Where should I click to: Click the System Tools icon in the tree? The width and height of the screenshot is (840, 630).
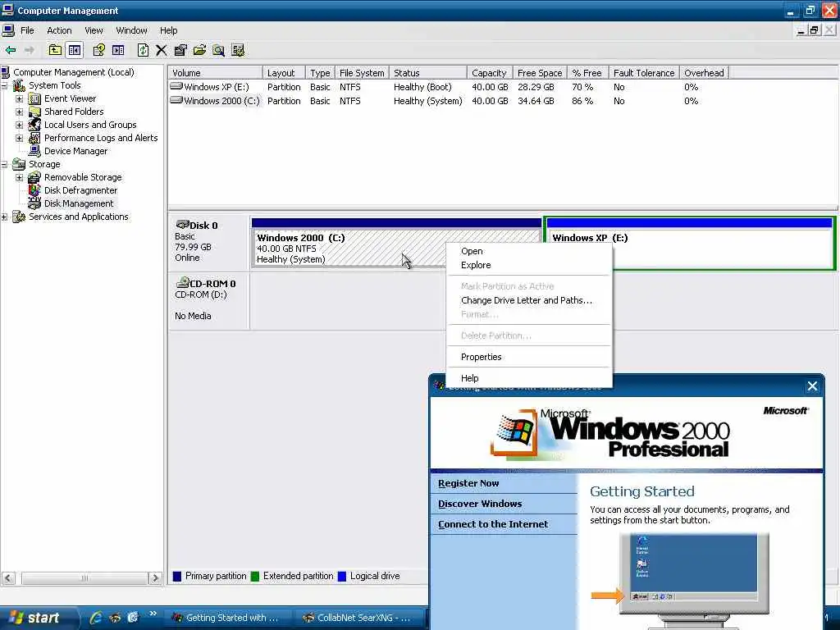click(19, 85)
